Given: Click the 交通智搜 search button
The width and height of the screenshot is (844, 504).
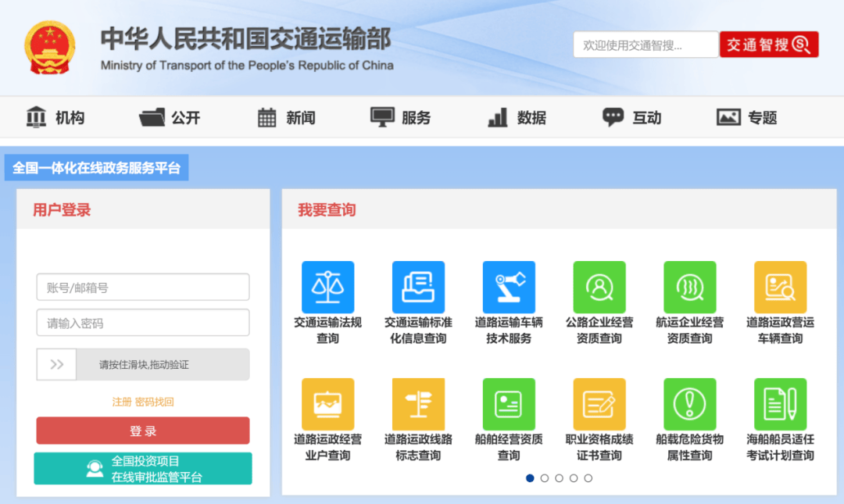Looking at the screenshot, I should (x=769, y=45).
